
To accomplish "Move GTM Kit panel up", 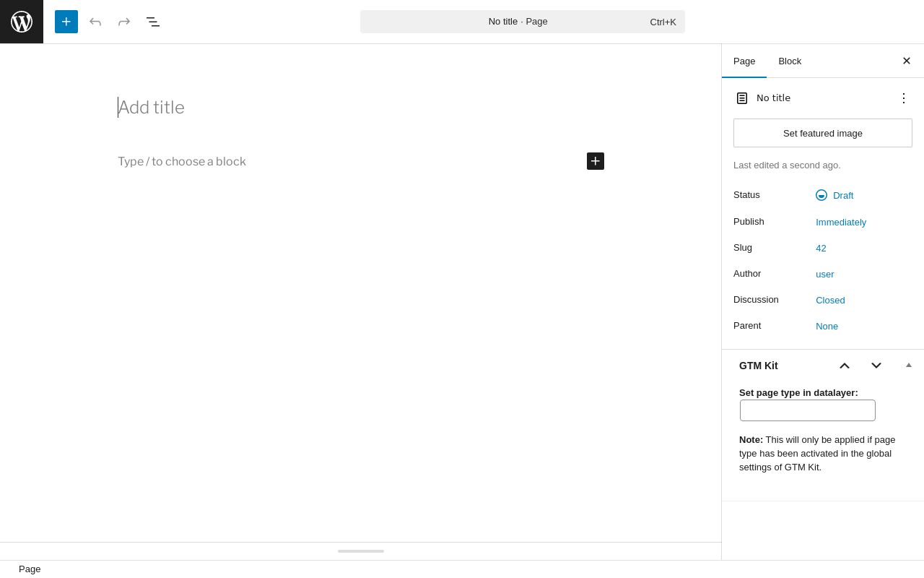I will (x=845, y=366).
